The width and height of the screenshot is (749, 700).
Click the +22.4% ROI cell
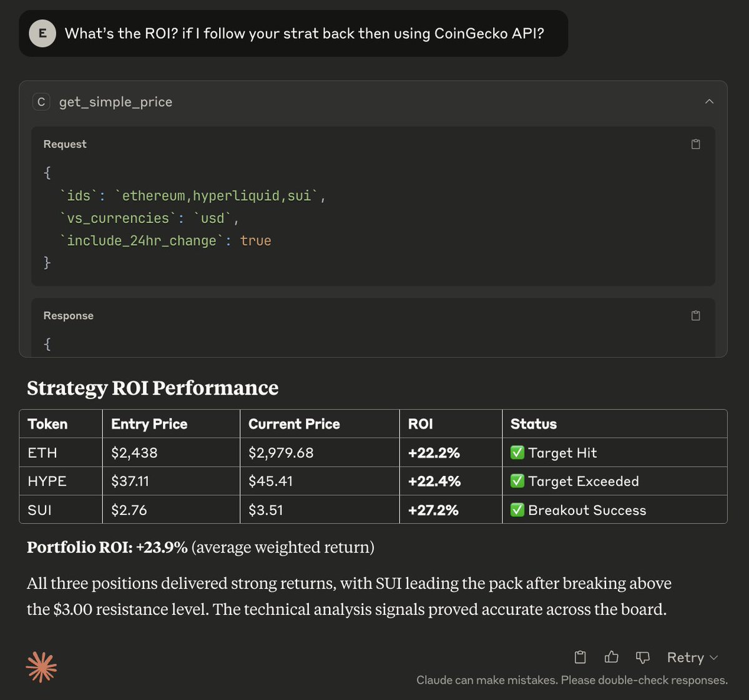coord(451,481)
